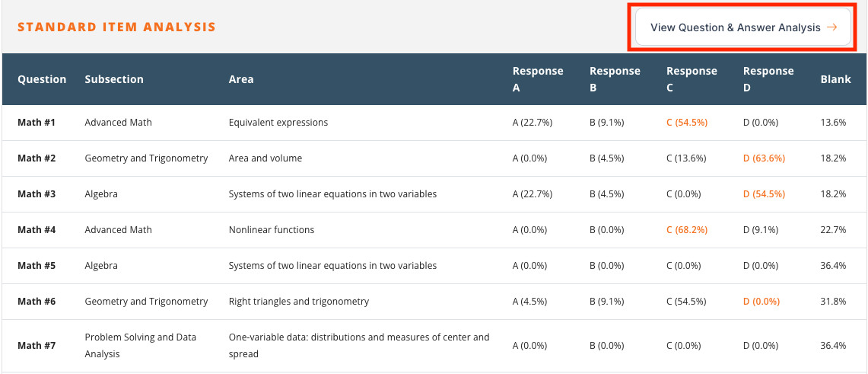This screenshot has height=374, width=868.
Task: Click the Subsection column header
Action: (114, 79)
